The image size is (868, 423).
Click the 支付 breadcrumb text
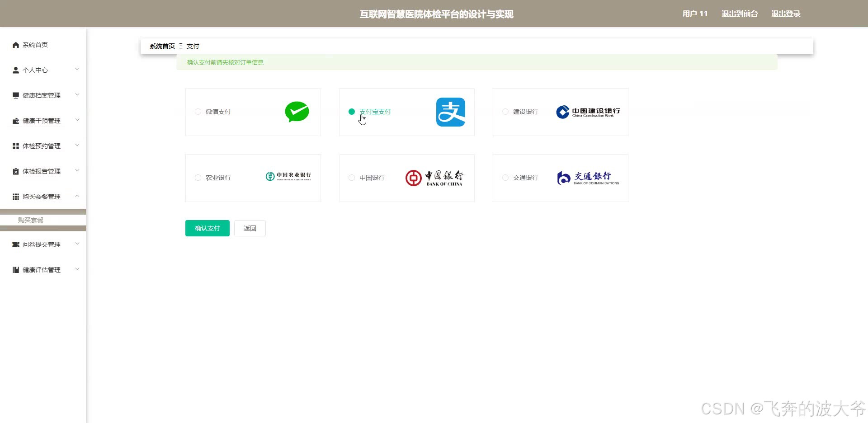tap(193, 46)
